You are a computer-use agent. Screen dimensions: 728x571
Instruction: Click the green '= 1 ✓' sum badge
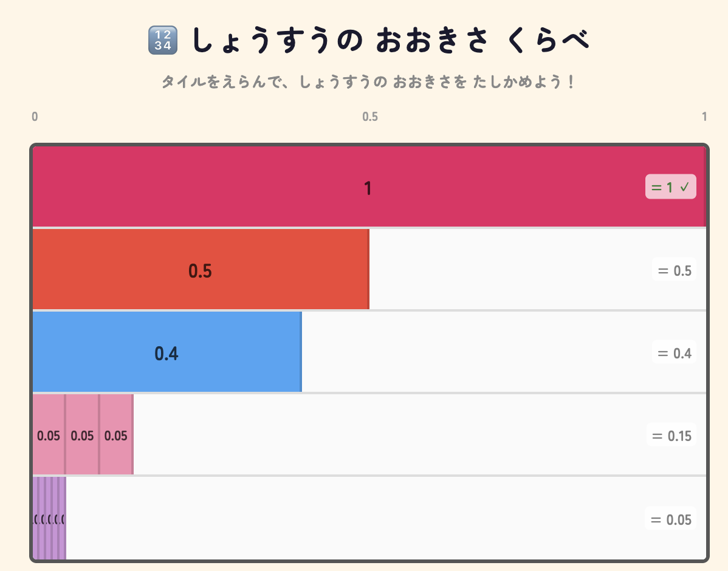[670, 187]
